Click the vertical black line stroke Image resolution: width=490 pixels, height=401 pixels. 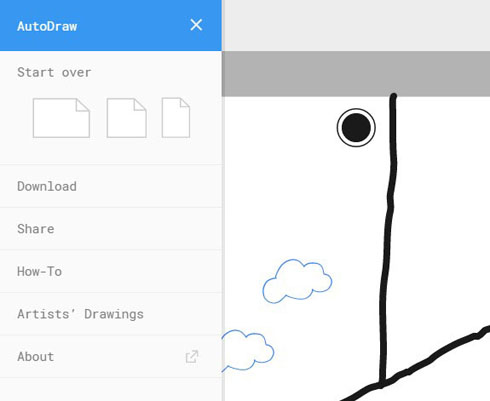point(389,233)
